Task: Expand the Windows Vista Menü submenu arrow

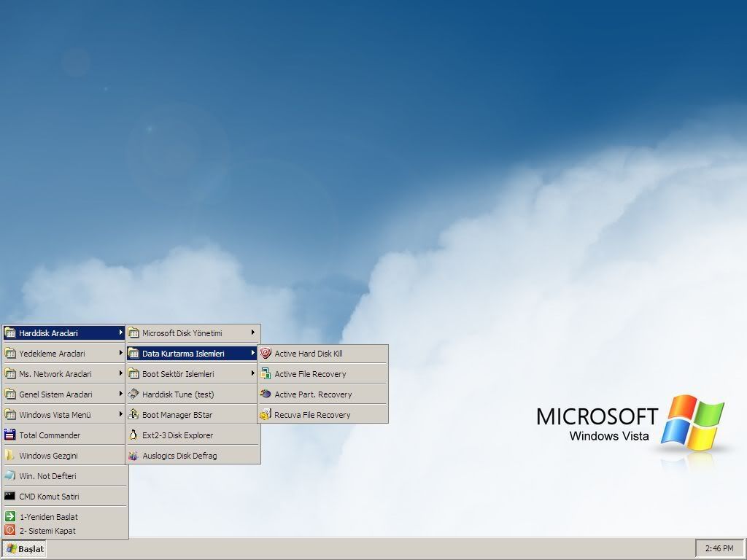Action: 120,414
